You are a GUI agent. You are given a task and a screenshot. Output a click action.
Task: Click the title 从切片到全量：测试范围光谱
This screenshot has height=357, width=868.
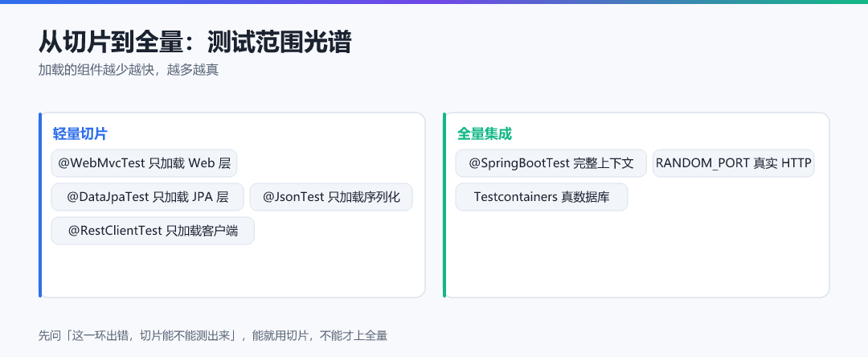[x=194, y=42]
